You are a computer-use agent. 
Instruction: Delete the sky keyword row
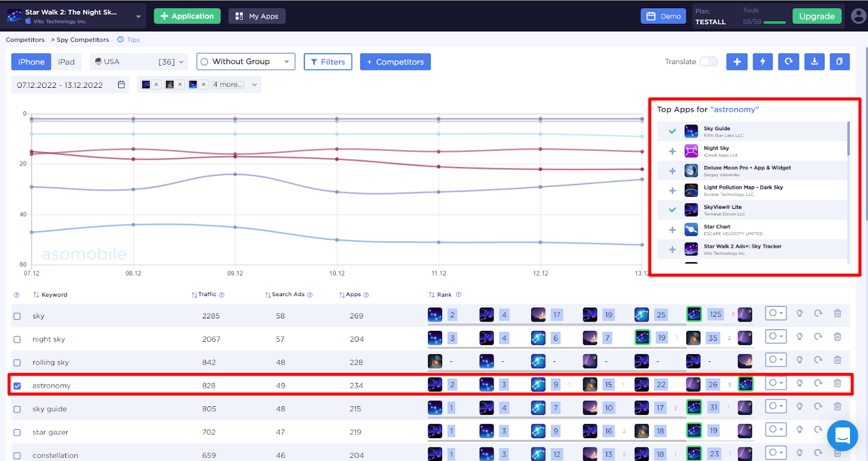(838, 313)
